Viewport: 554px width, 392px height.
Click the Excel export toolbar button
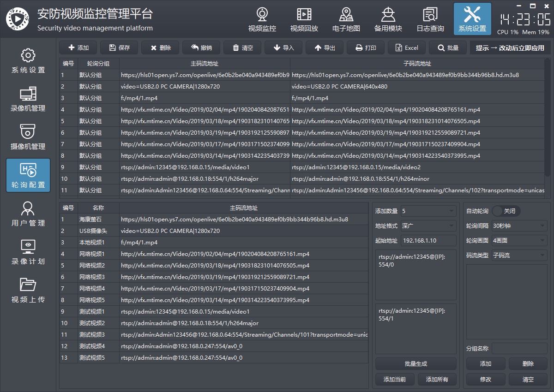(406, 48)
